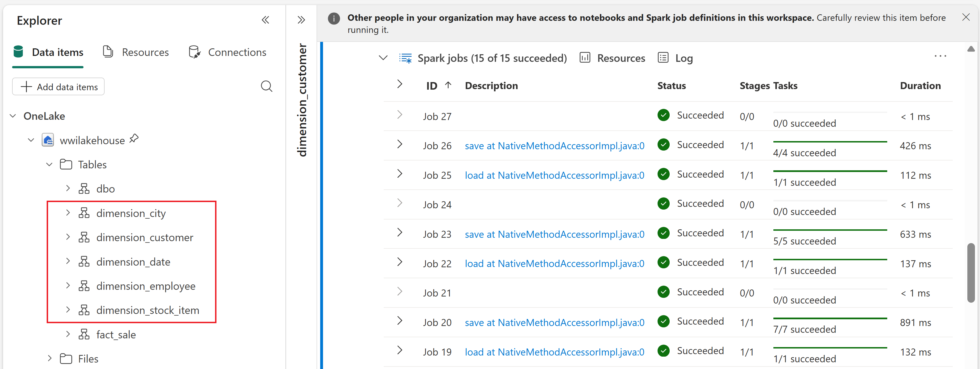Click the wwilakehouse lakehouse icon
Screen dimensions: 980x369
click(48, 140)
